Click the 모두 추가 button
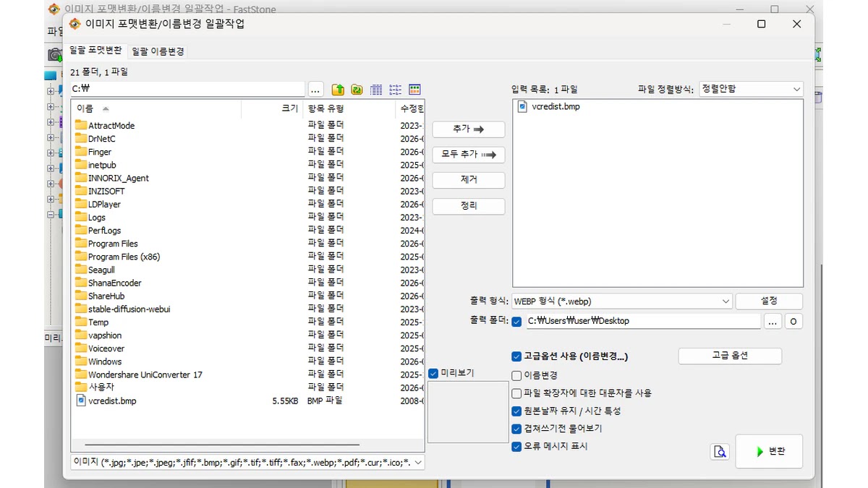The image size is (868, 488). tap(469, 155)
